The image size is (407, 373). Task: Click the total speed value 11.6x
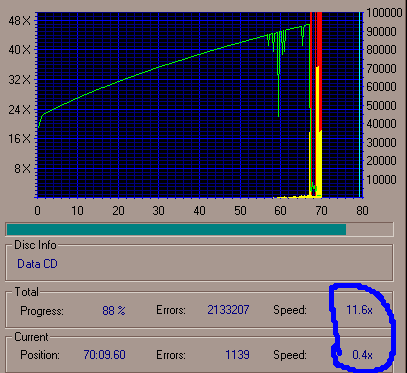point(359,310)
